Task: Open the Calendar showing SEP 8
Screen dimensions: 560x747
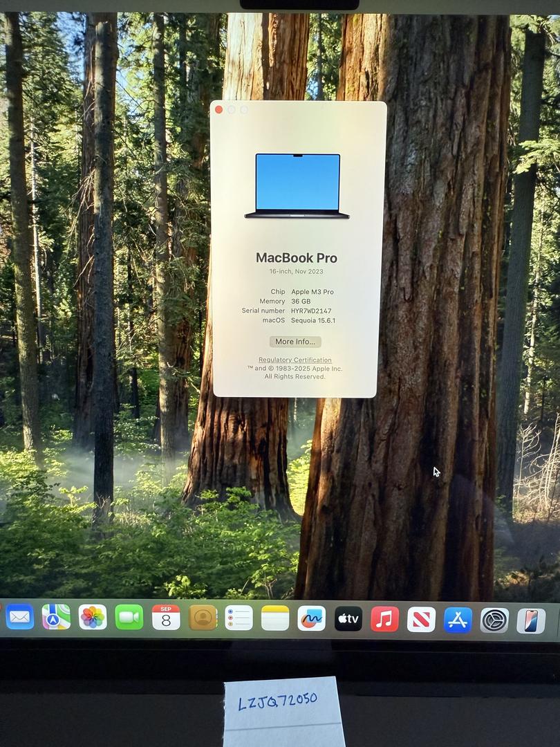Action: 166,618
